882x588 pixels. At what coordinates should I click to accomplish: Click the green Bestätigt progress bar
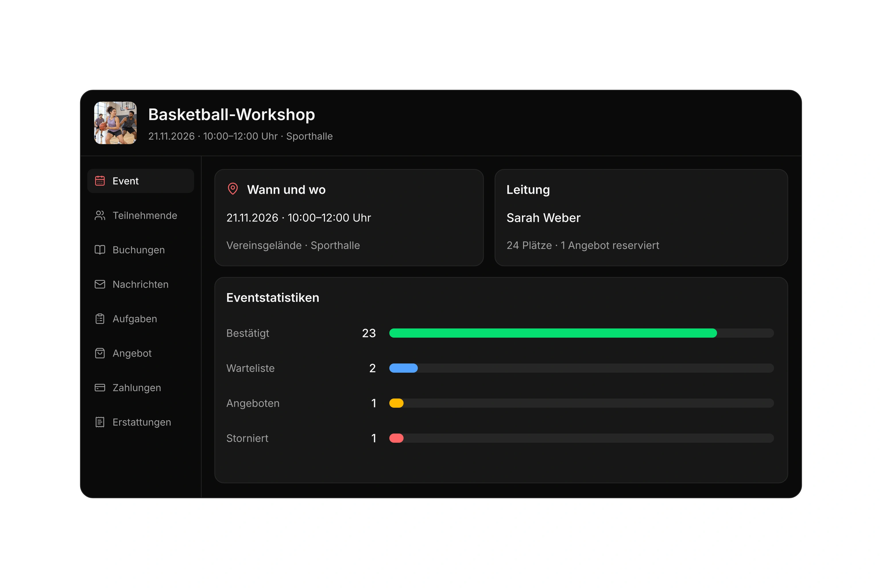click(553, 333)
